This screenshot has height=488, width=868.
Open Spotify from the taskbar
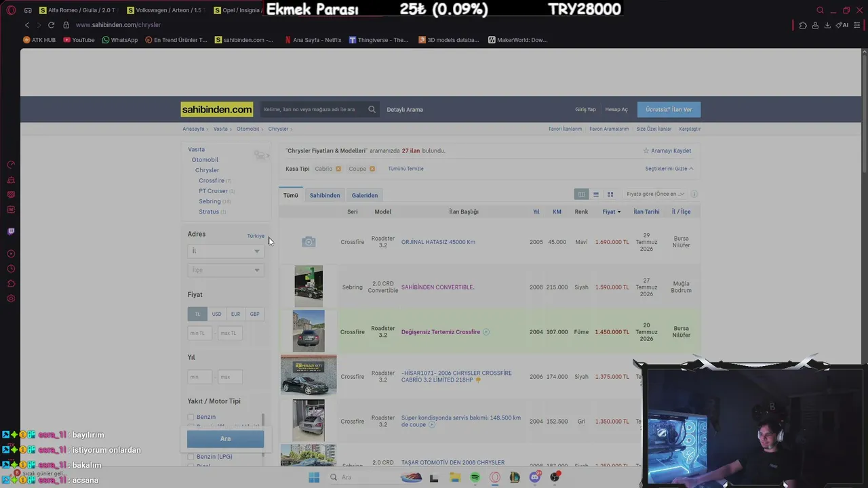pos(475,477)
